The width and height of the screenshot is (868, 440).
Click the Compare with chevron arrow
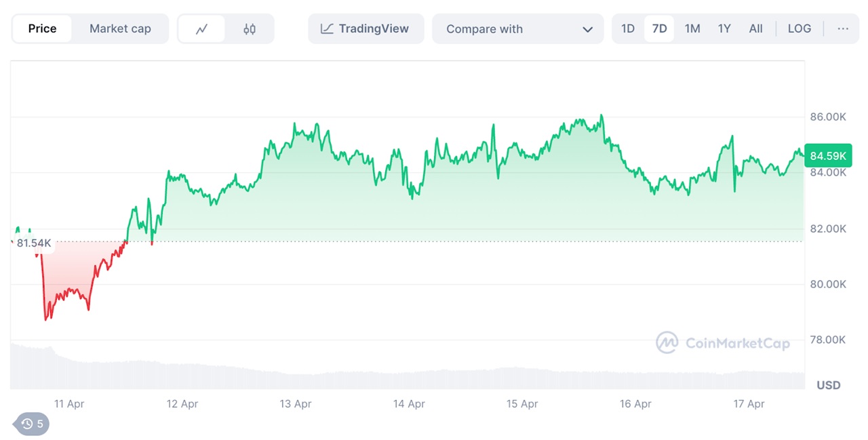(x=587, y=29)
